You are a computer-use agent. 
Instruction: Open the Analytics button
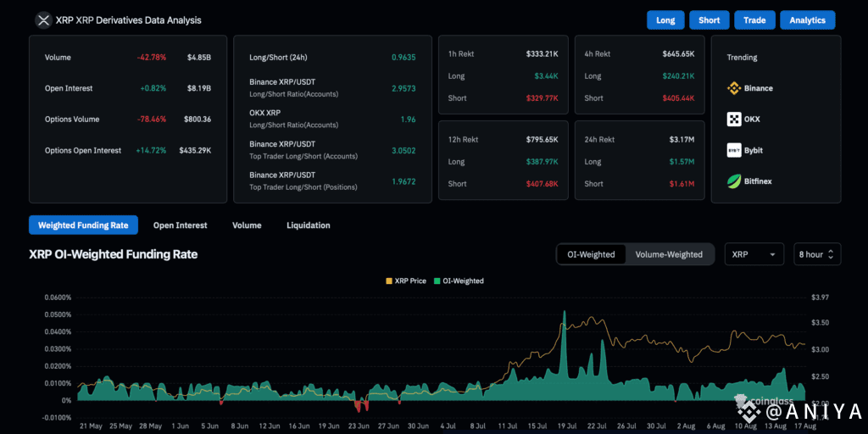[807, 20]
